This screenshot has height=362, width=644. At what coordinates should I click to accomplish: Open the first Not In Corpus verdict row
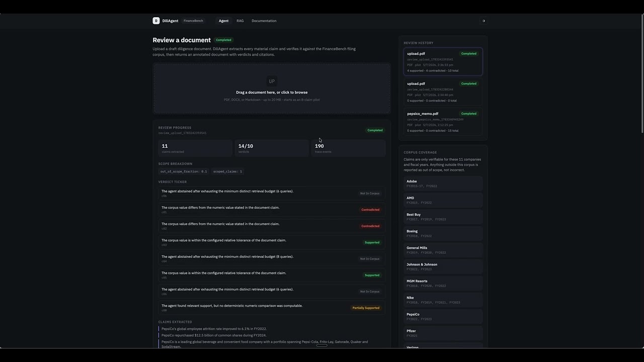272,193
